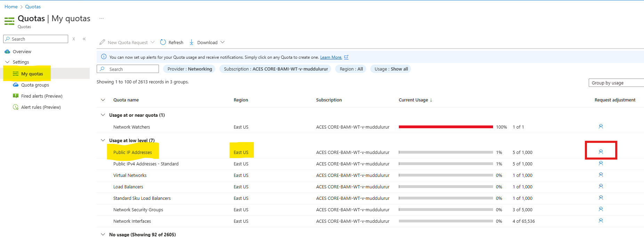Open the Subscription filter pill
Image resolution: width=644 pixels, height=237 pixels.
[x=276, y=69]
